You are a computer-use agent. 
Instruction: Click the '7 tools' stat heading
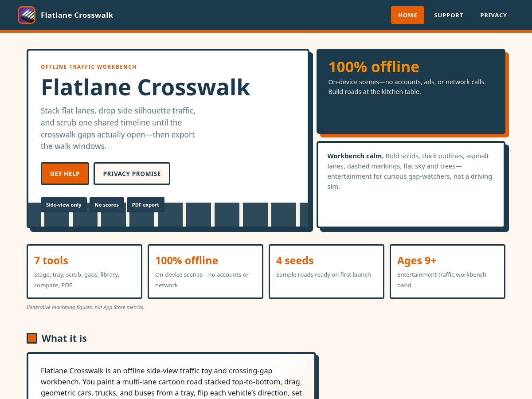(x=51, y=260)
